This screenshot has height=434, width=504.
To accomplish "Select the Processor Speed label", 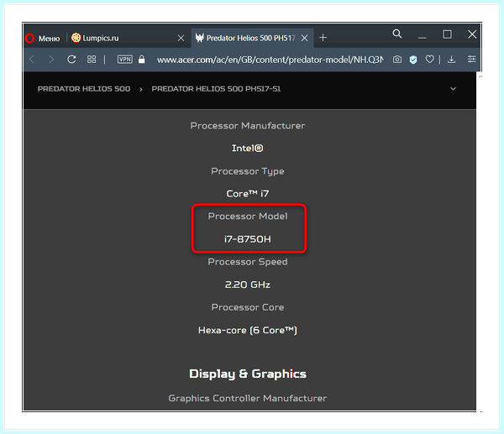I will click(x=248, y=262).
